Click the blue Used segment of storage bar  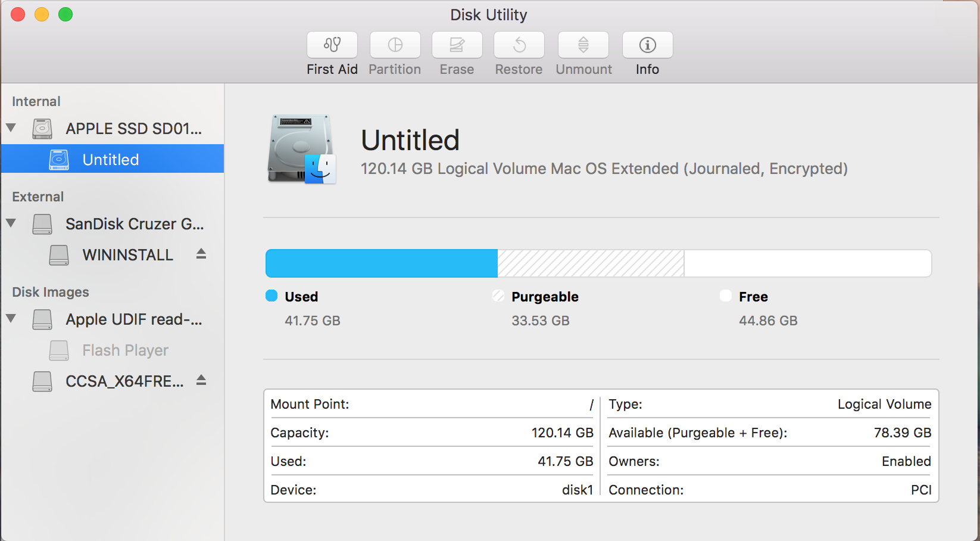(x=381, y=263)
